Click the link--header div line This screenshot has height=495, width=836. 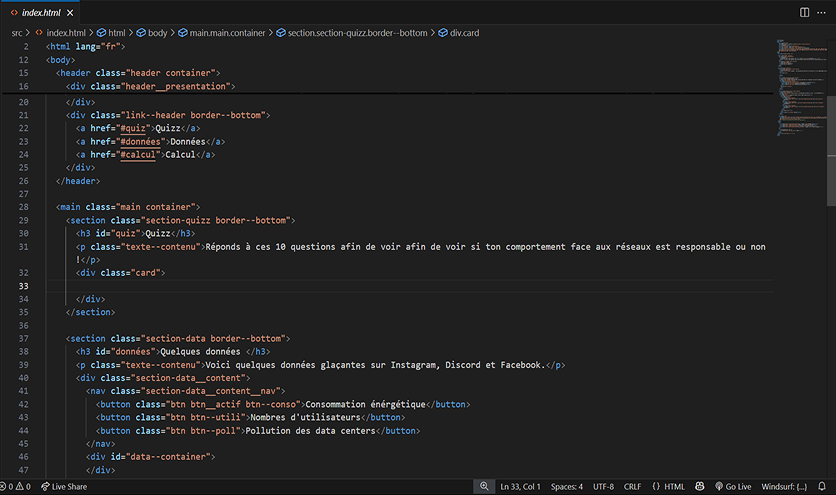point(168,115)
